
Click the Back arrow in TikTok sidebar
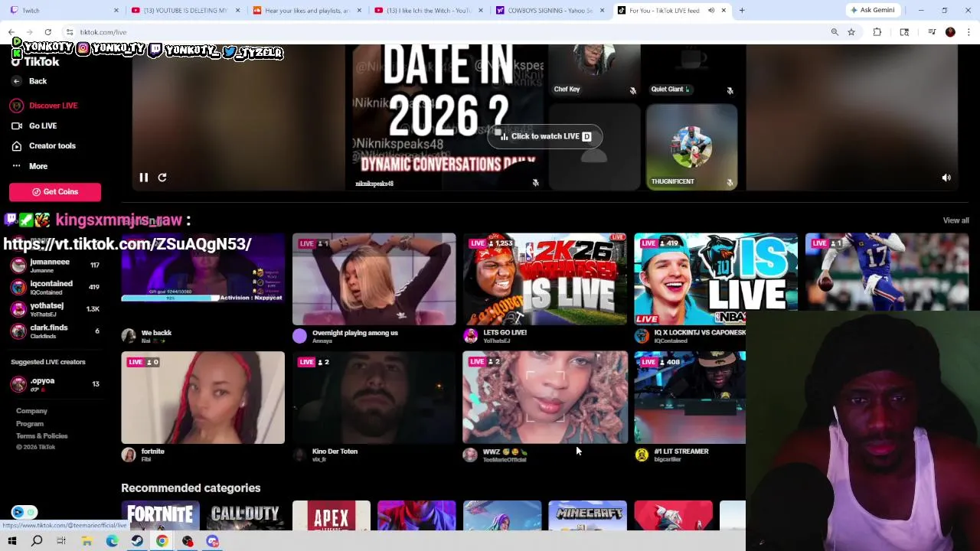(x=17, y=81)
